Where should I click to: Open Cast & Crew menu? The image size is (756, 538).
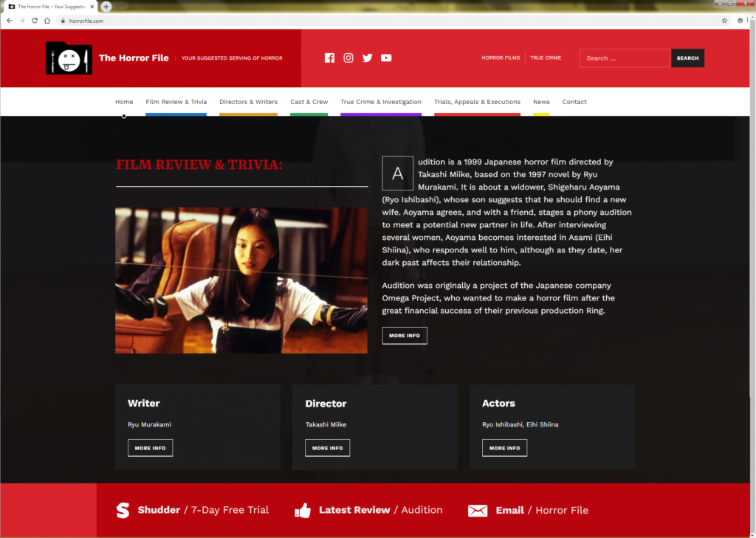[309, 102]
